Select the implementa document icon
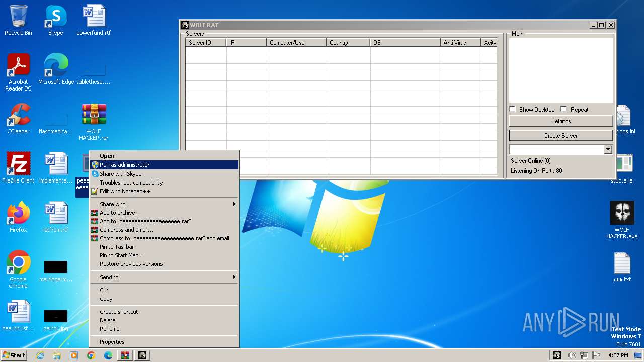This screenshot has width=644, height=362. click(x=56, y=168)
